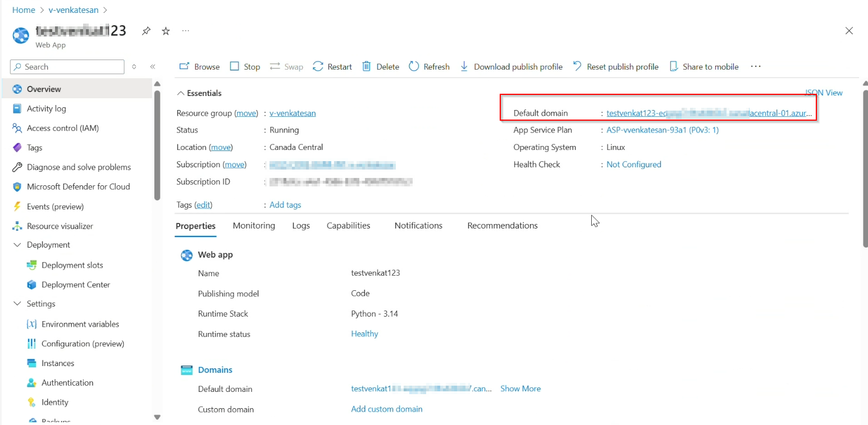Screen dimensions: 868x425
Task: Click the Identity key icon in the sidebar
Action: (x=31, y=402)
